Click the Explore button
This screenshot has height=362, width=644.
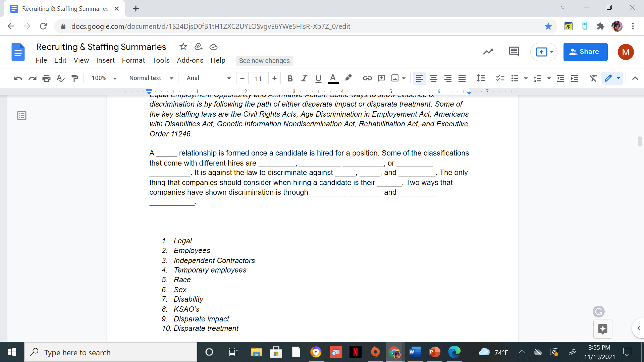[x=602, y=329]
